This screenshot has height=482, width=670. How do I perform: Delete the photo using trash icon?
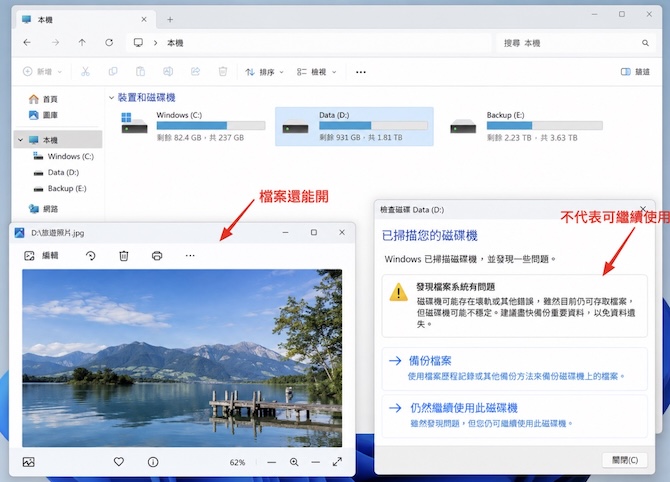[123, 256]
